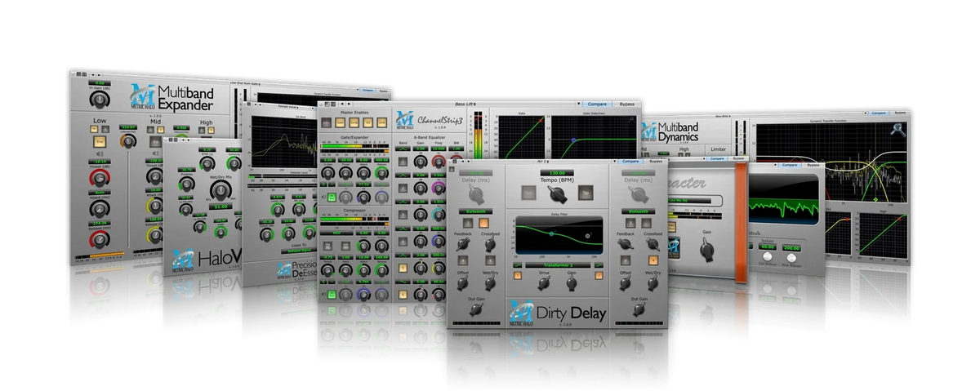Click the left Crossfeed knob in Dirty Delay

[490, 245]
